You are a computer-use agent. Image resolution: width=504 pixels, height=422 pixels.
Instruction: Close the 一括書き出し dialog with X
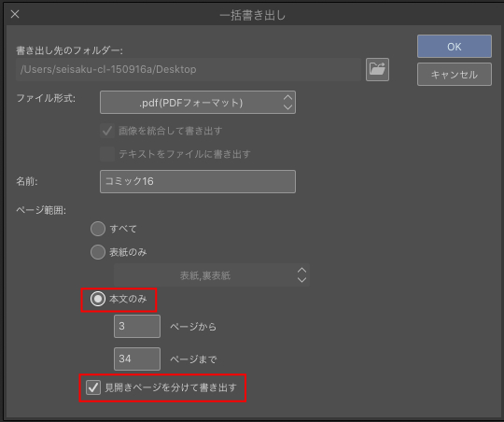[x=15, y=14]
